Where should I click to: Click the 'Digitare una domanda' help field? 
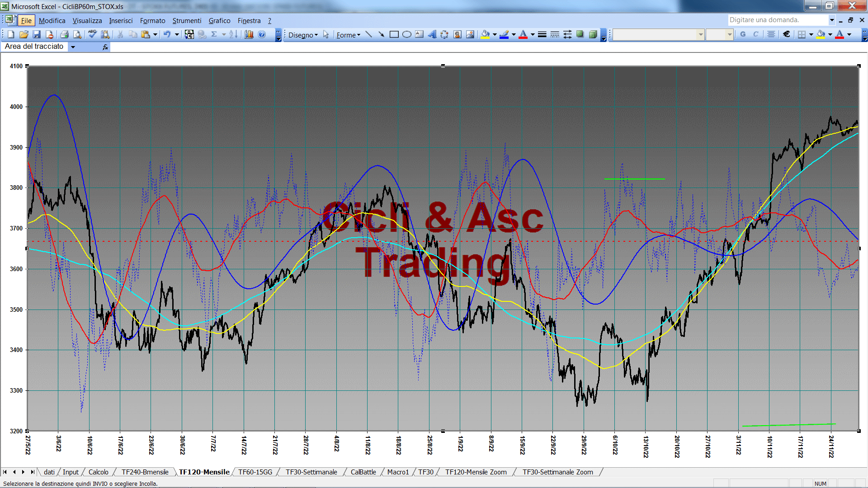point(778,20)
